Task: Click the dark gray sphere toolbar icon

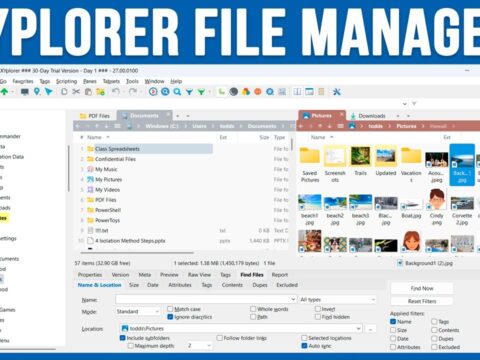Action: [234, 92]
